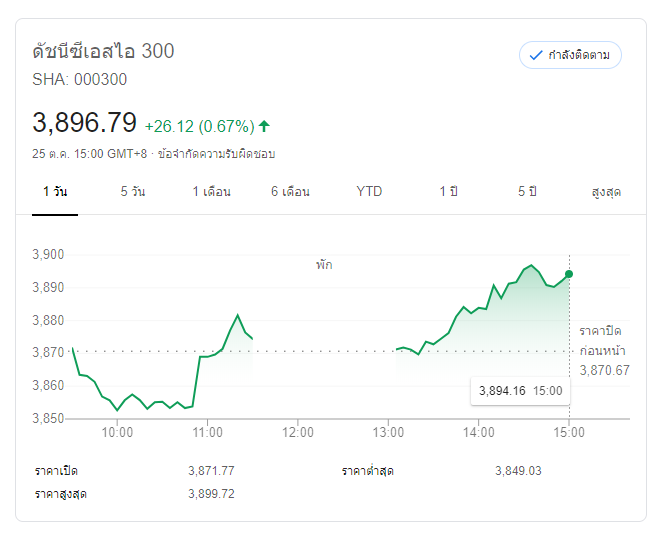Switch to the 5 วัน tab
664x539 pixels.
[133, 191]
